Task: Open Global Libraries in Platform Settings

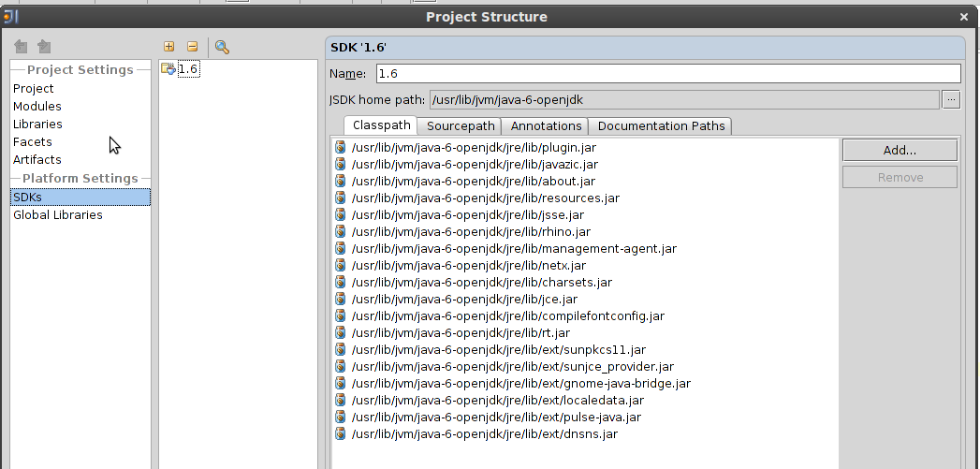Action: (58, 215)
